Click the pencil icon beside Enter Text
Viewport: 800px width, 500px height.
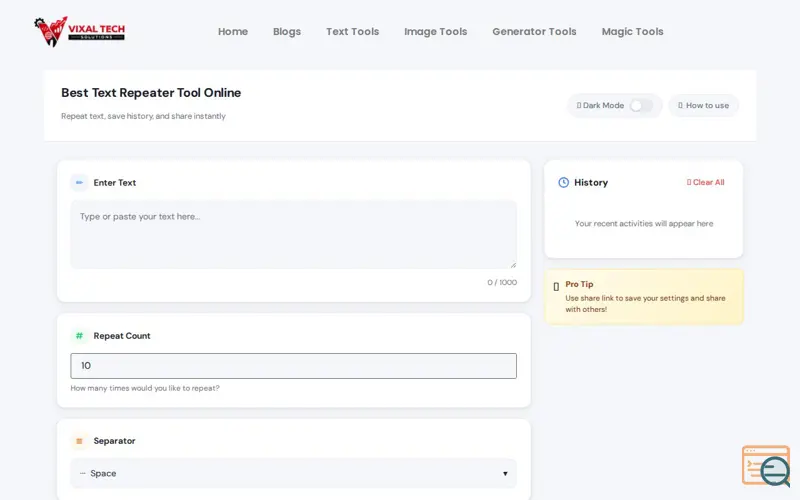click(x=79, y=183)
